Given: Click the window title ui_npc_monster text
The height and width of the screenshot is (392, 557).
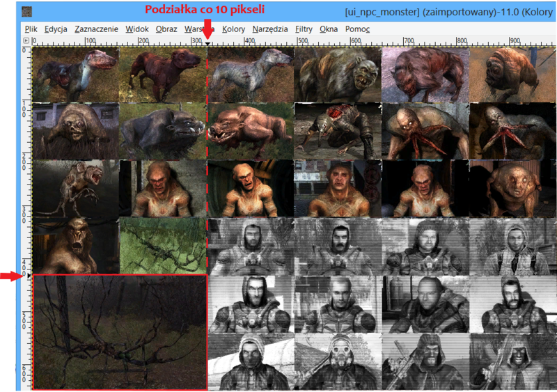Looking at the screenshot, I should [382, 12].
